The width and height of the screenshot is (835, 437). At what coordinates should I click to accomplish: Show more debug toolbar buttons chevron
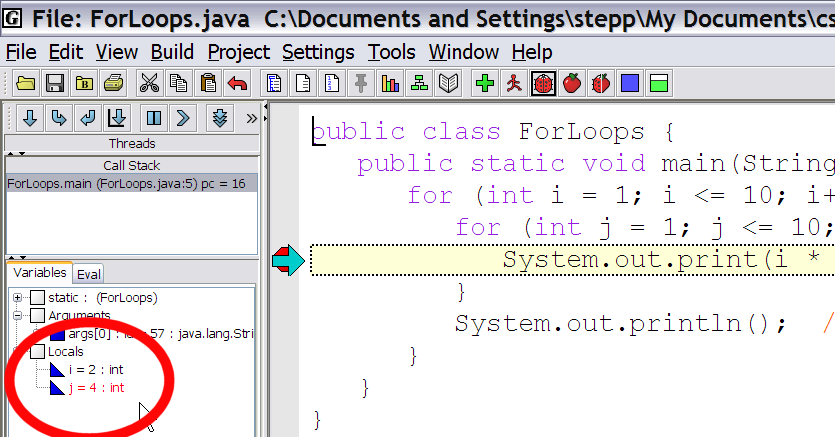pyautogui.click(x=251, y=118)
